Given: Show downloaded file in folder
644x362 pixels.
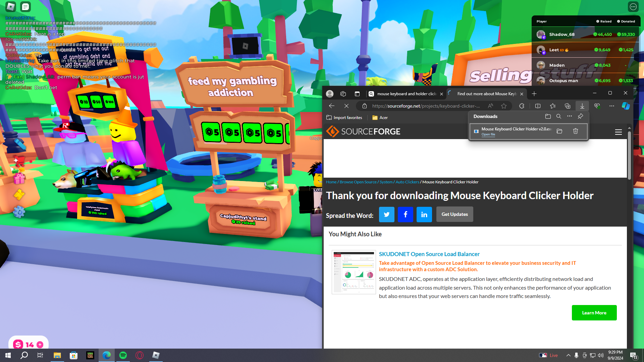Looking at the screenshot, I should 559,131.
